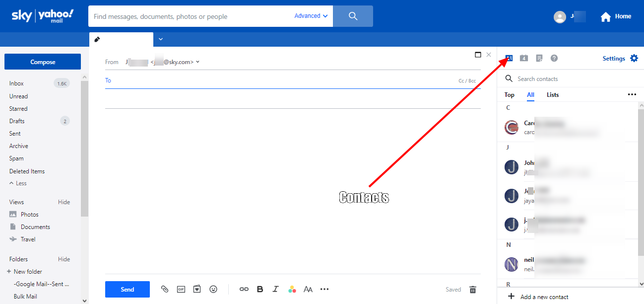The height and width of the screenshot is (304, 644).
Task: Switch to the Top contacts tab
Action: (x=509, y=94)
